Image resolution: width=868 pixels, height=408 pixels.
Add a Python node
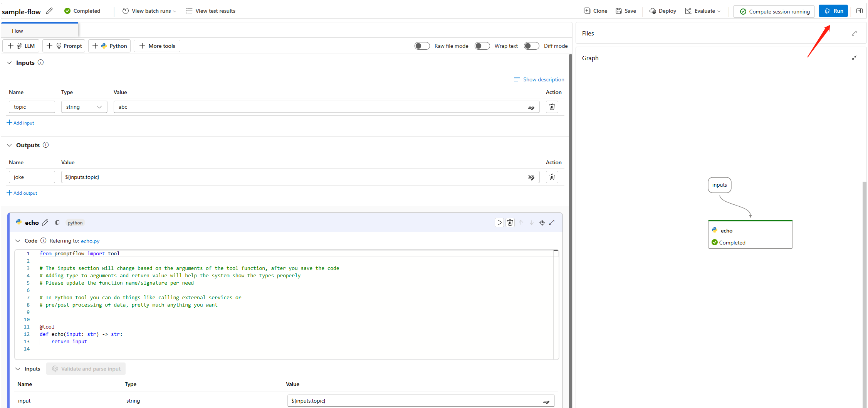tap(109, 46)
